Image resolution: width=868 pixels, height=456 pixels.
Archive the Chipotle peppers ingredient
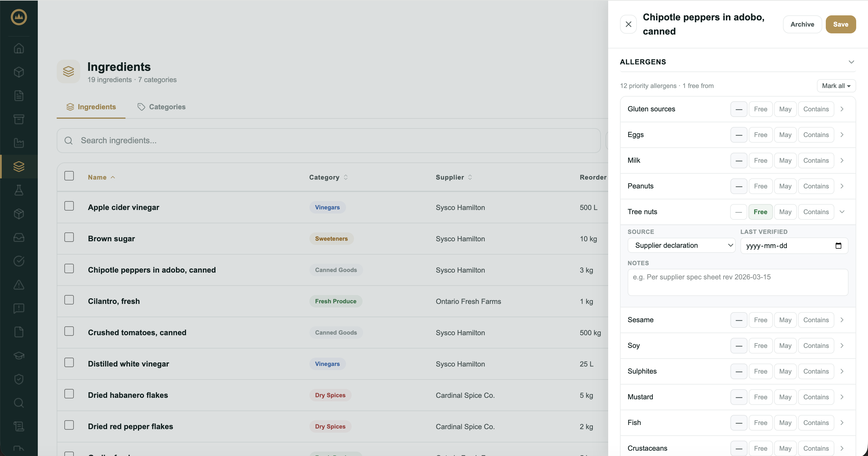(802, 24)
